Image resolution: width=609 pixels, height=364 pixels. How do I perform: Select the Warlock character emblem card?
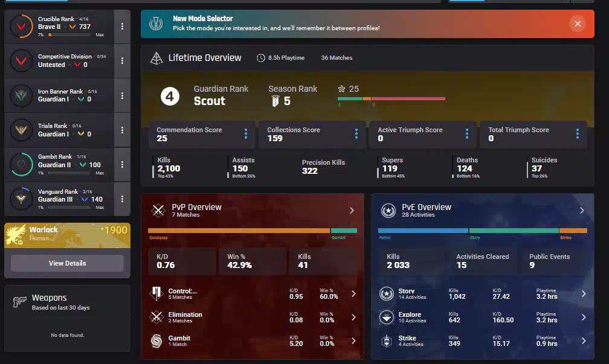pyautogui.click(x=67, y=235)
